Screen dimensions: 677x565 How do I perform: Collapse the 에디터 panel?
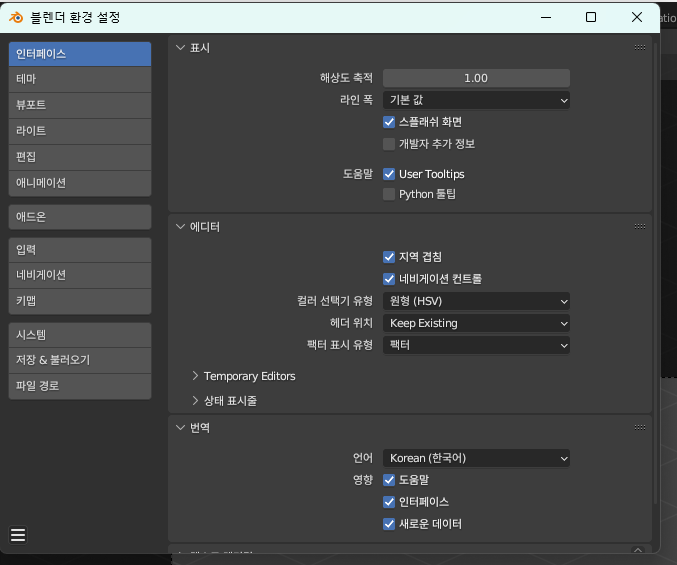point(180,227)
